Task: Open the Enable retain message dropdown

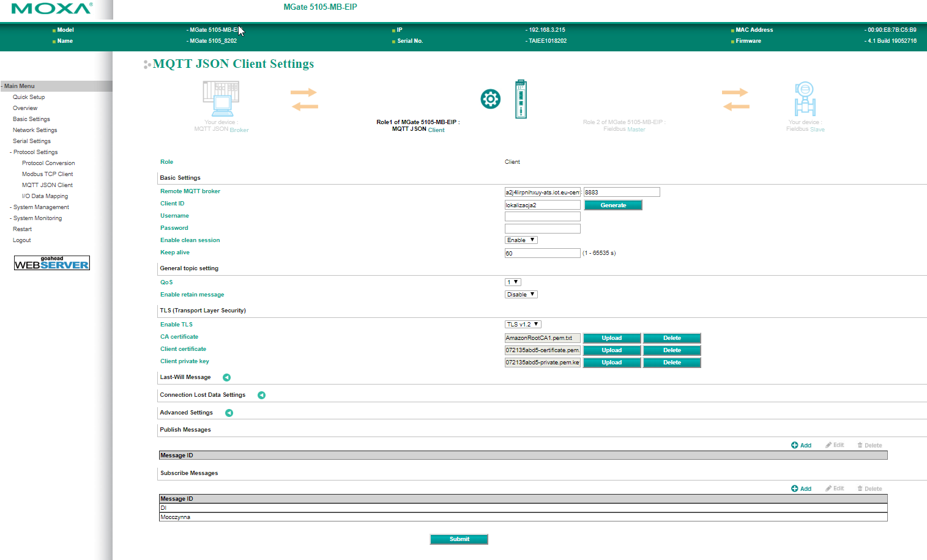Action: tap(521, 295)
